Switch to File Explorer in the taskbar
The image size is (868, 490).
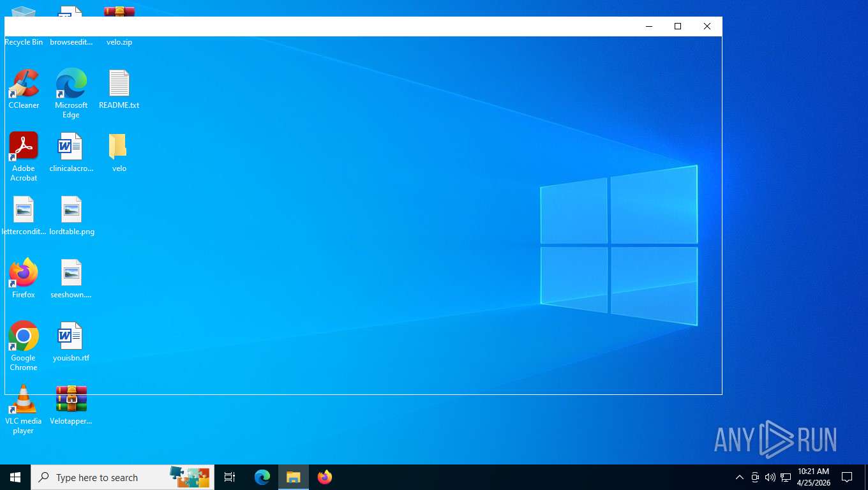pyautogui.click(x=293, y=477)
